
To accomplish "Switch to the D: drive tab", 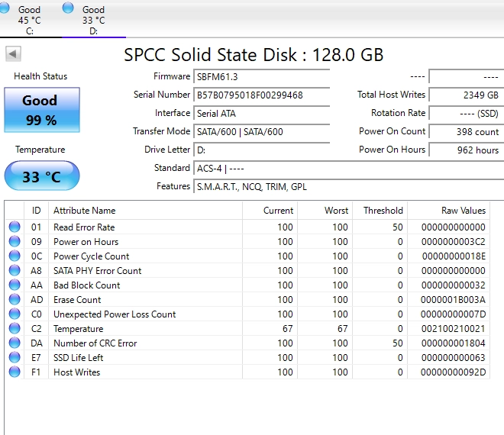I will pyautogui.click(x=93, y=19).
